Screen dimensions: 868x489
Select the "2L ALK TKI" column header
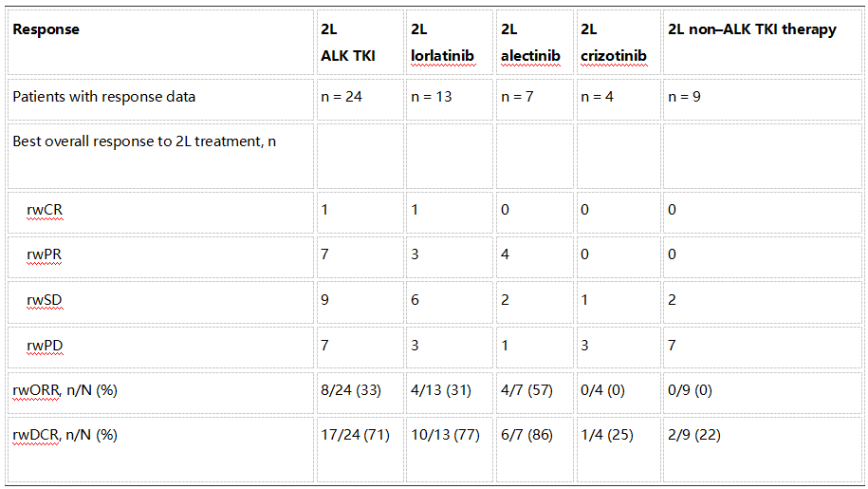coord(348,43)
